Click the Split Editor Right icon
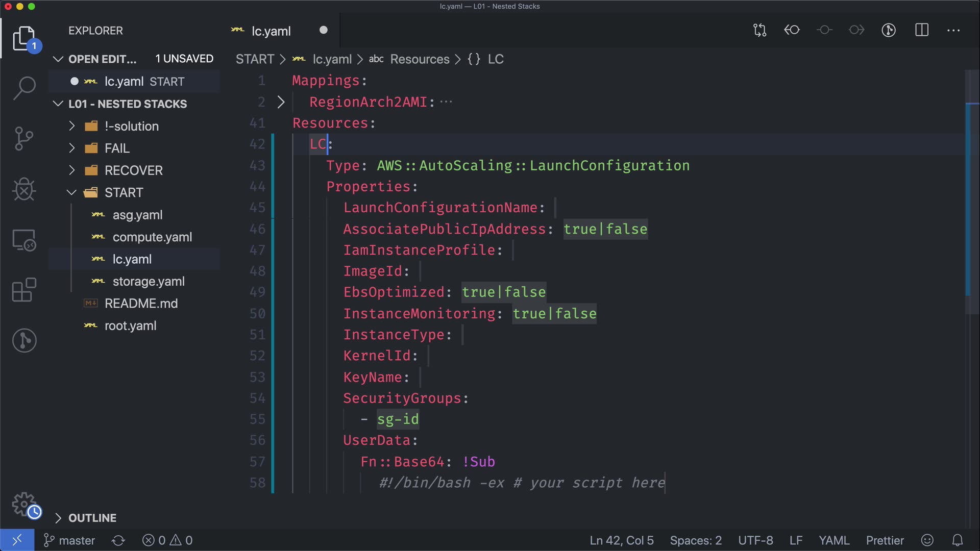 tap(921, 30)
